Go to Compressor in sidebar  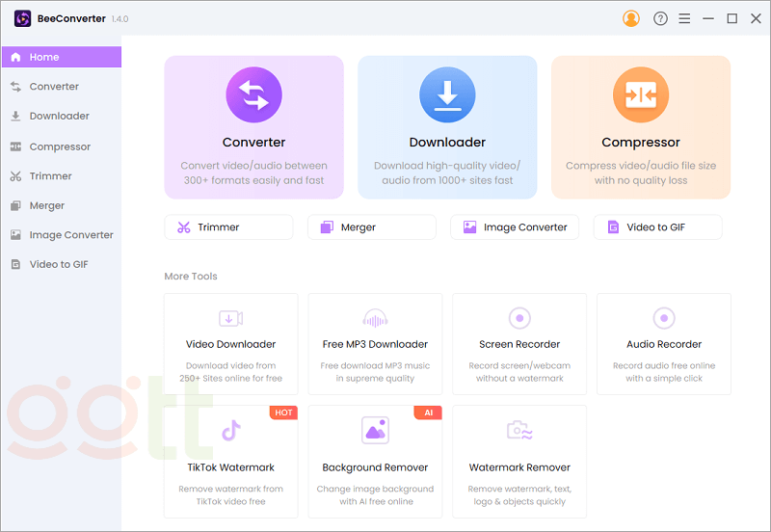(x=60, y=146)
